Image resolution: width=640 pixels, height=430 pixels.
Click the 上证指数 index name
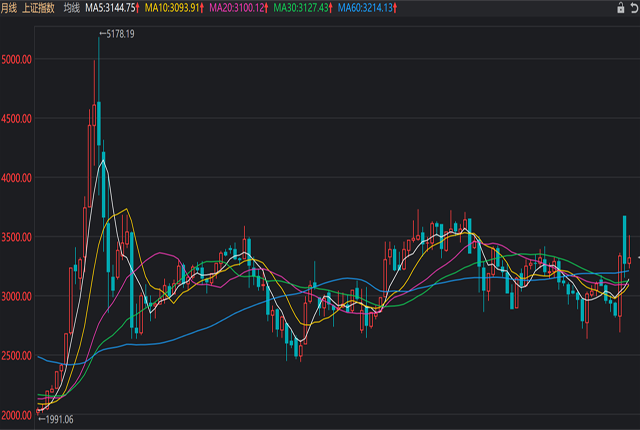coord(38,8)
